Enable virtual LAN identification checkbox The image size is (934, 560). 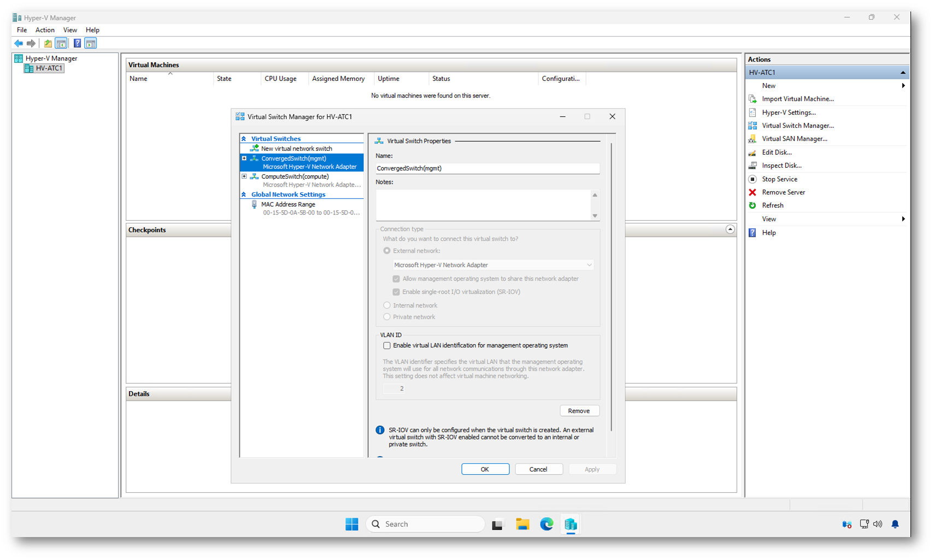tap(387, 346)
